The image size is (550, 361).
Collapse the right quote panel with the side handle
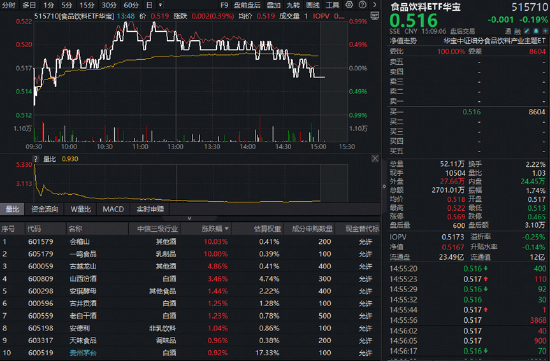(x=384, y=186)
